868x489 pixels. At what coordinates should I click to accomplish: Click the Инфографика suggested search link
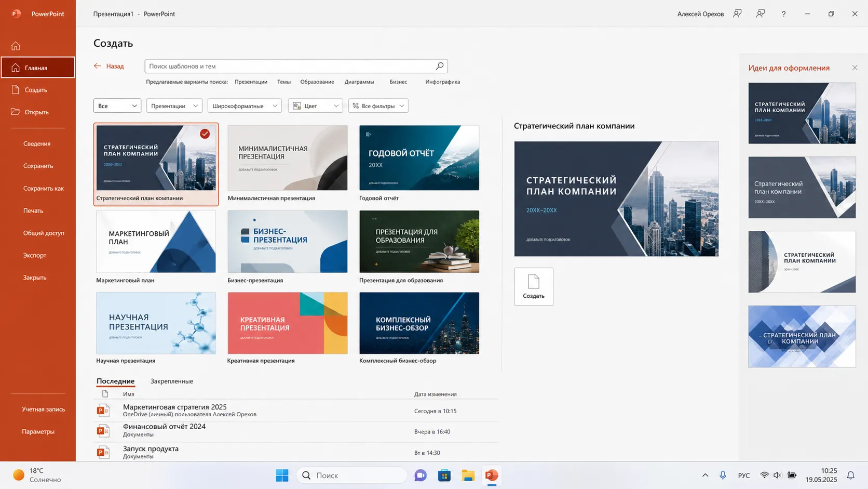(443, 82)
